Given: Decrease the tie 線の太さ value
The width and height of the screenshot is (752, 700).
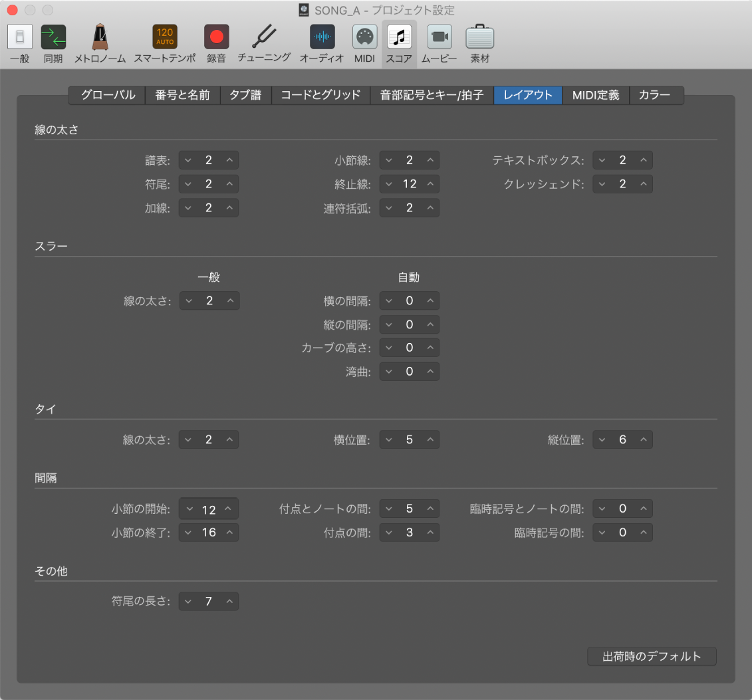Looking at the screenshot, I should click(x=188, y=439).
